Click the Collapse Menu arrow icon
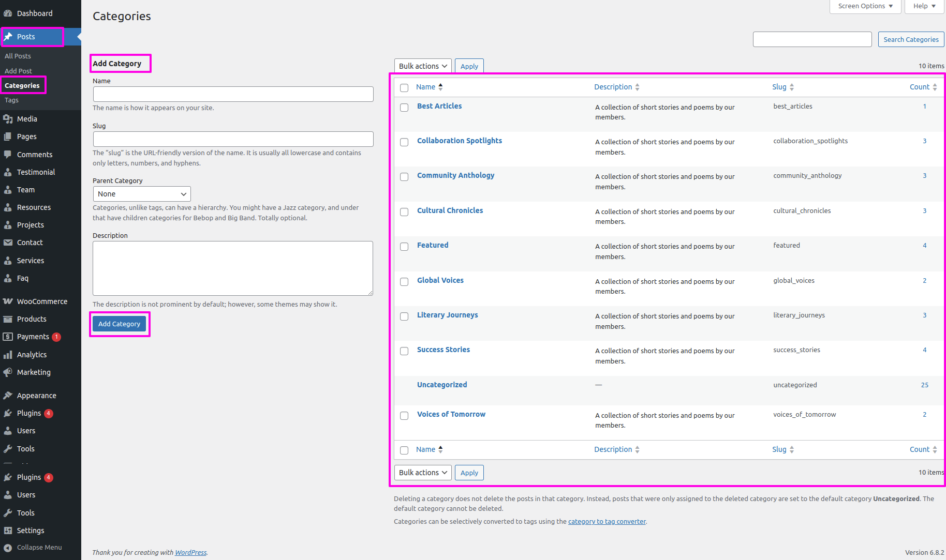 tap(8, 548)
